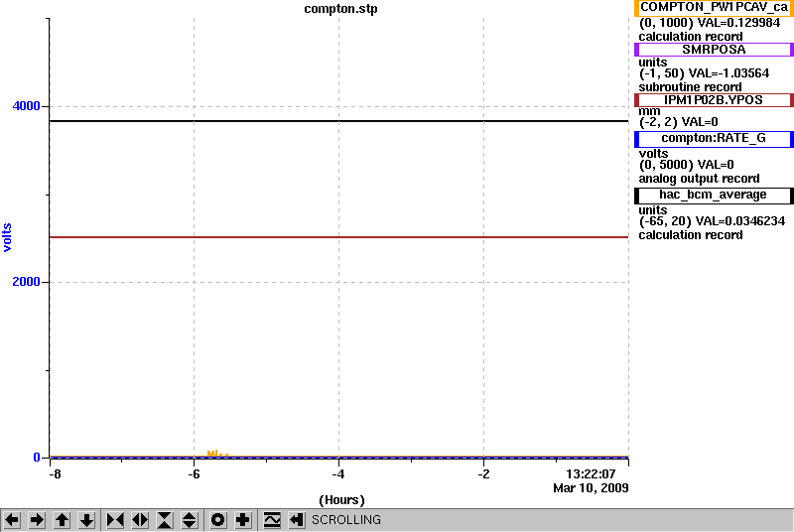Select the SMRPOSA curve legend entry
This screenshot has height=532, width=794.
(x=714, y=49)
